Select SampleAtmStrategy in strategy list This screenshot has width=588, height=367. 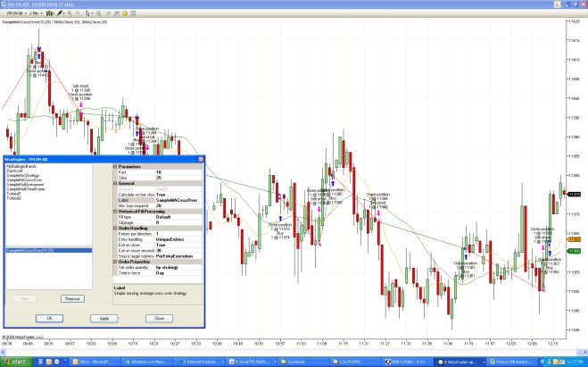(x=23, y=175)
